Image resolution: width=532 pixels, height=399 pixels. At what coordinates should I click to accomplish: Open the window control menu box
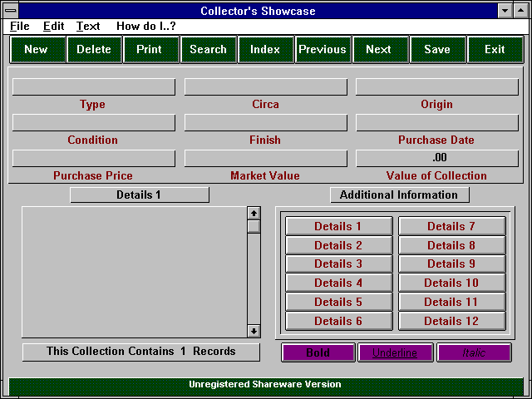click(11, 11)
